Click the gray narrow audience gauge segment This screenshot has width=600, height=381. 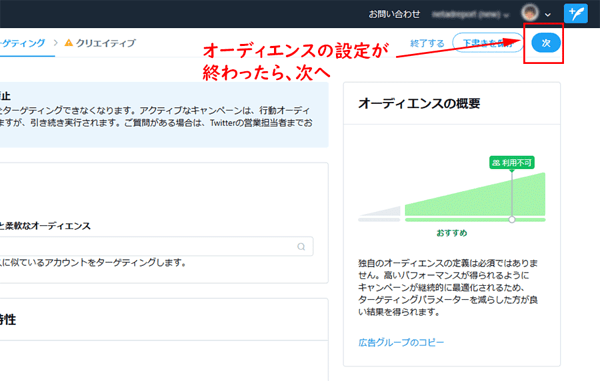379,220
